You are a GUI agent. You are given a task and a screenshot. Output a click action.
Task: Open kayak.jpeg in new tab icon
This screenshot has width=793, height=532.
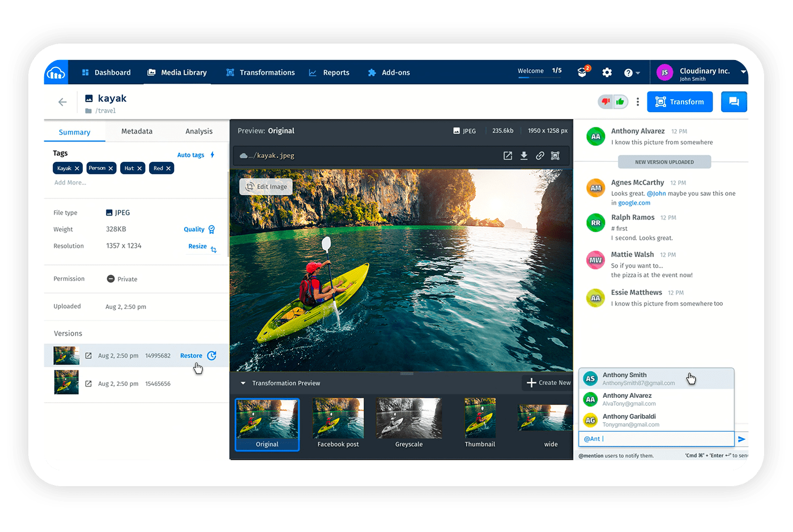click(508, 156)
